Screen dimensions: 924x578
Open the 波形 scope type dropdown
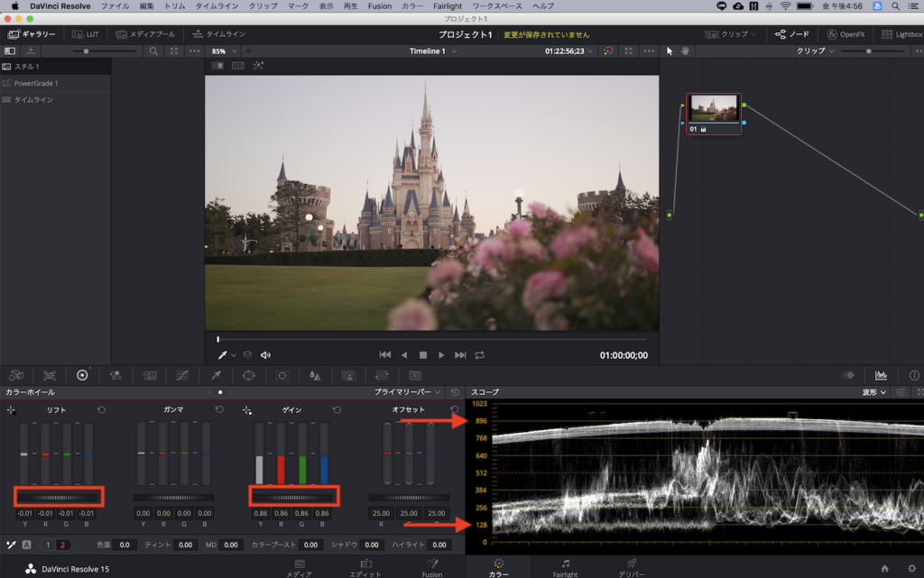(x=875, y=392)
